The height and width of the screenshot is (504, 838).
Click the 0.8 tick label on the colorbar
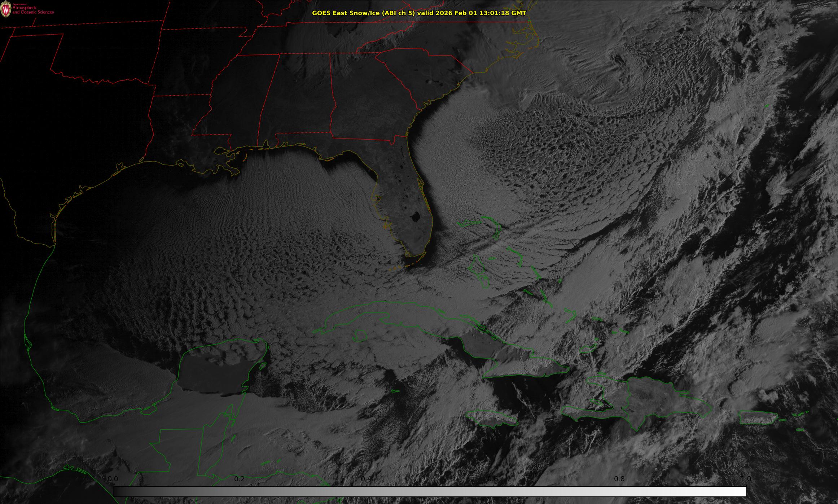[619, 479]
